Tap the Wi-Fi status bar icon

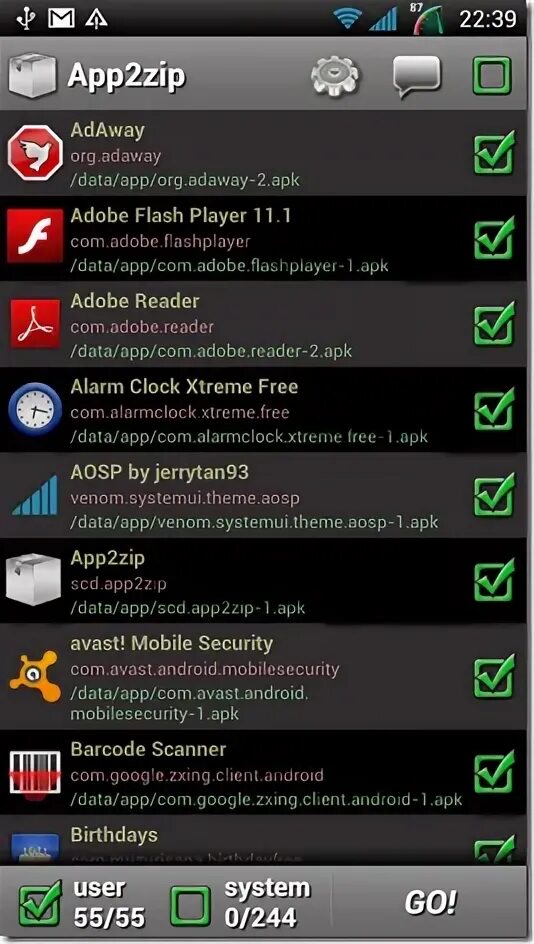point(348,19)
